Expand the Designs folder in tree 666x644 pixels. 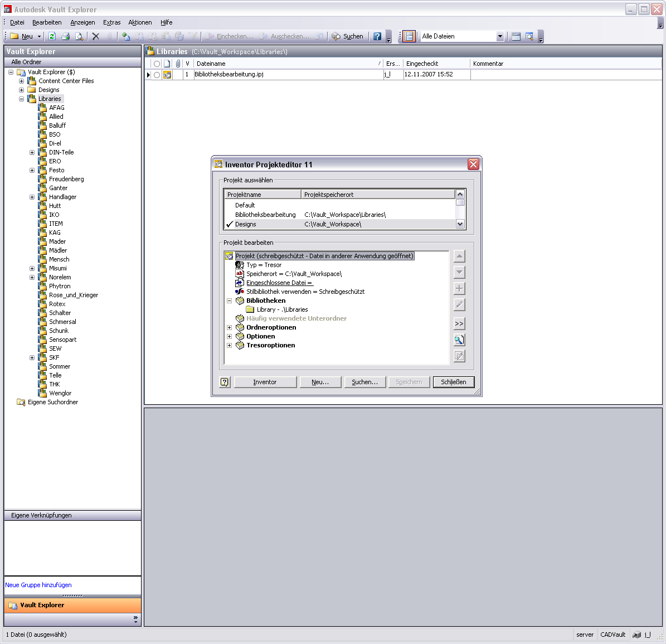coord(21,90)
